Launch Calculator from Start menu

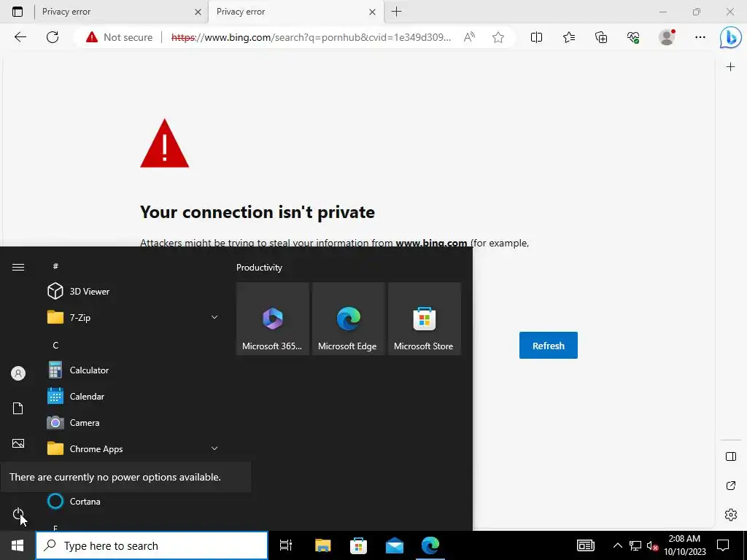coord(133,370)
